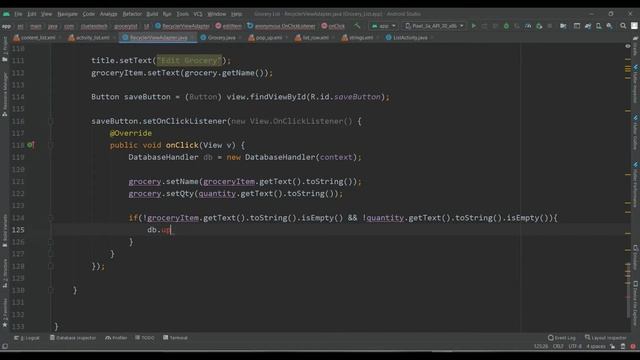Screen dimensions: 640x360
Task: Switch to list_row.xml tab
Action: 315,38
